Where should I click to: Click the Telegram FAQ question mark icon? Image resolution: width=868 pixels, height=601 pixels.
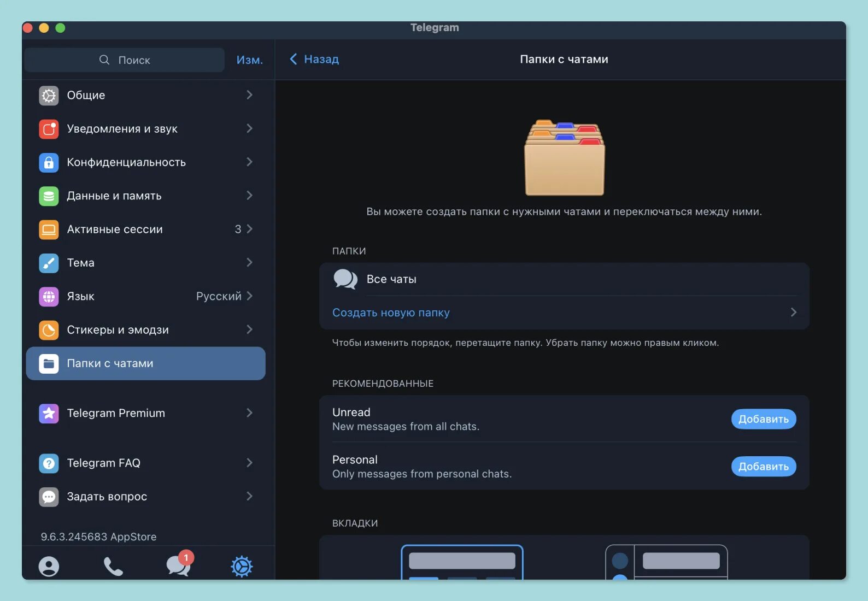click(49, 463)
